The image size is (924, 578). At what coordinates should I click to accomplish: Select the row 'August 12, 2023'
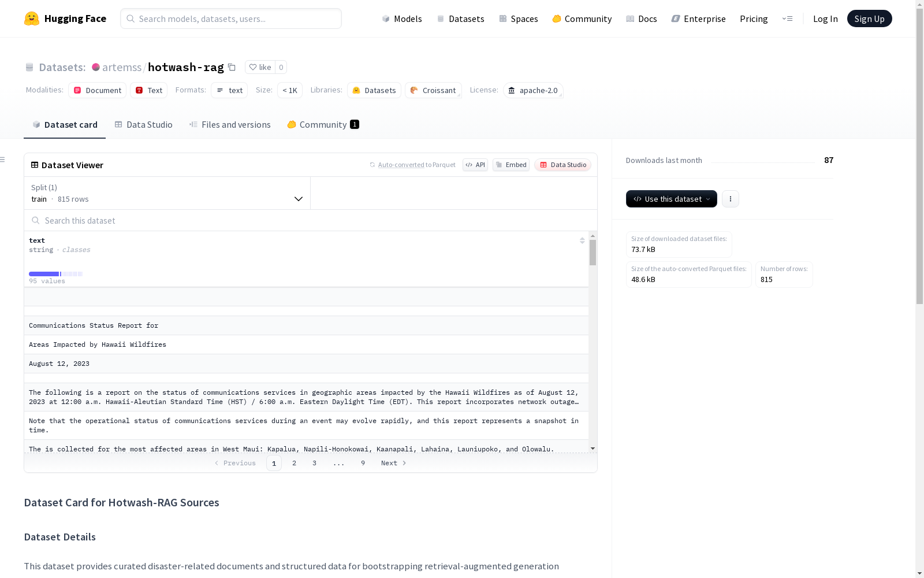pyautogui.click(x=306, y=364)
